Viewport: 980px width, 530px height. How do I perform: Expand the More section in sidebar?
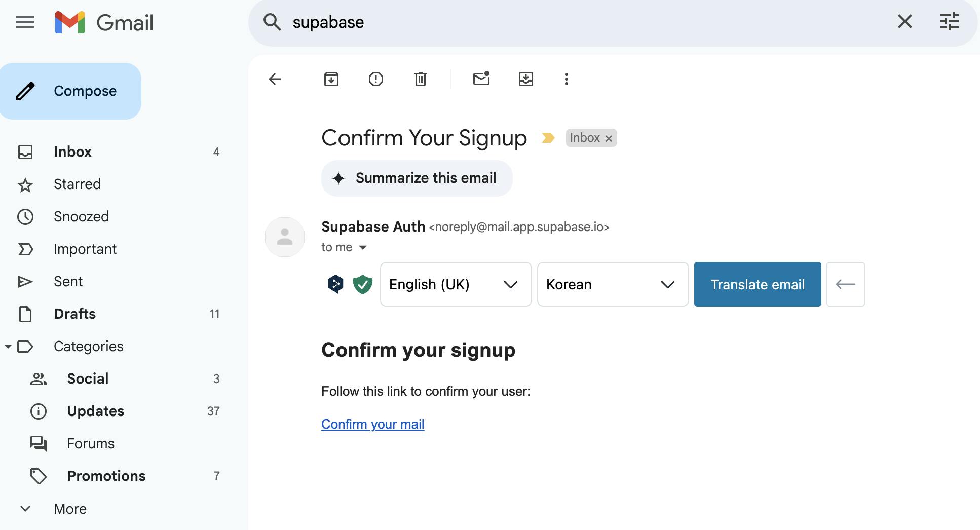click(70, 509)
